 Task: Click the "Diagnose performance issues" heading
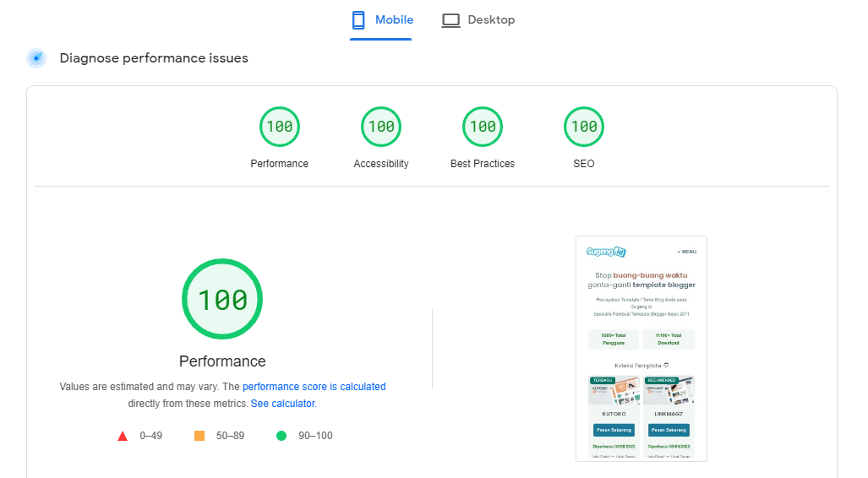(x=154, y=58)
